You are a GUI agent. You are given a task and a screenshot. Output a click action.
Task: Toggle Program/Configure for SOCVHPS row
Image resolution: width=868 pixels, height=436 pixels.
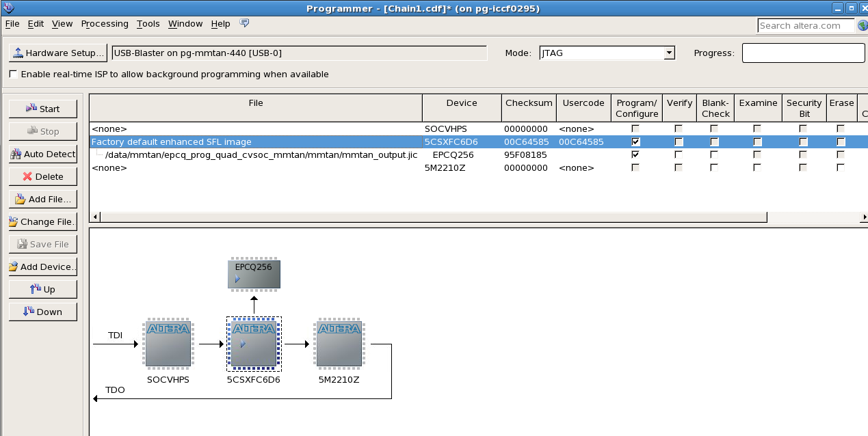(x=636, y=128)
